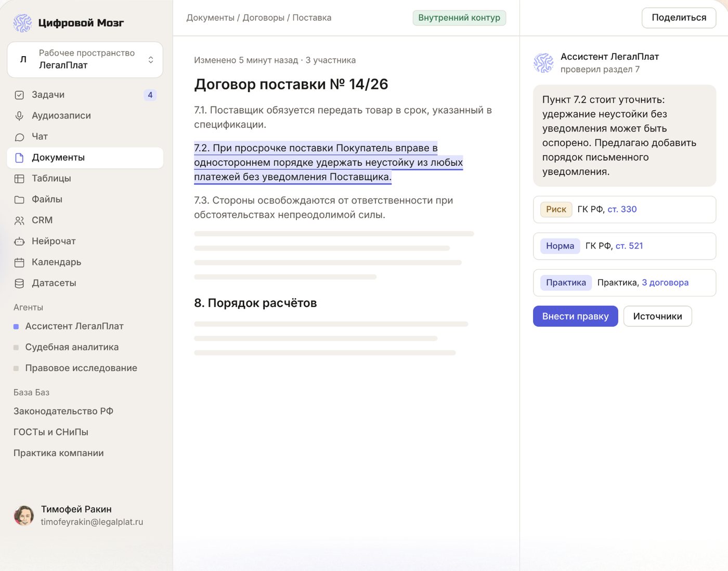Open CRM via the people icon
Viewport: 728px width, 571px height.
[19, 220]
